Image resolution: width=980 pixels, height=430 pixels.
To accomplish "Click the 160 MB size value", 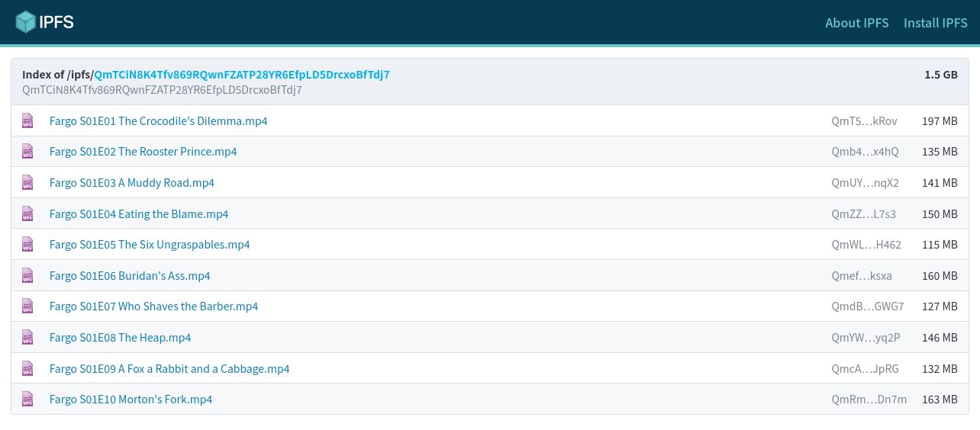I will pyautogui.click(x=940, y=276).
